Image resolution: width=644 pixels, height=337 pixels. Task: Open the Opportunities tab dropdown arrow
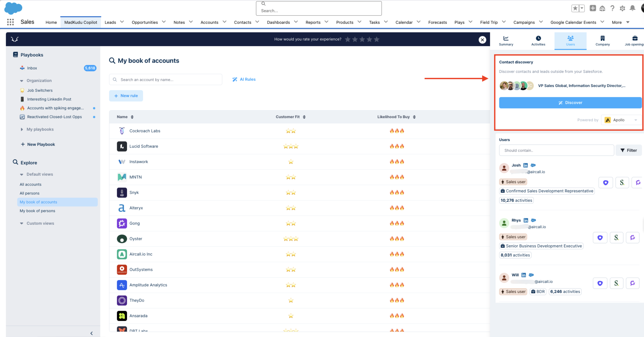click(164, 22)
